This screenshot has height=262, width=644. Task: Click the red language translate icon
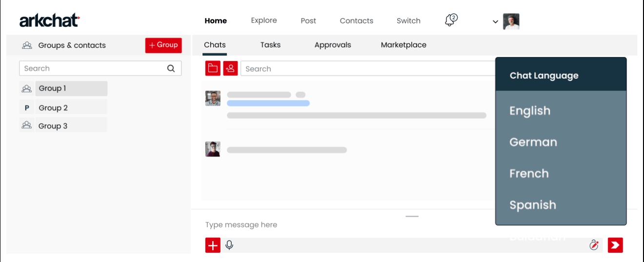click(594, 245)
